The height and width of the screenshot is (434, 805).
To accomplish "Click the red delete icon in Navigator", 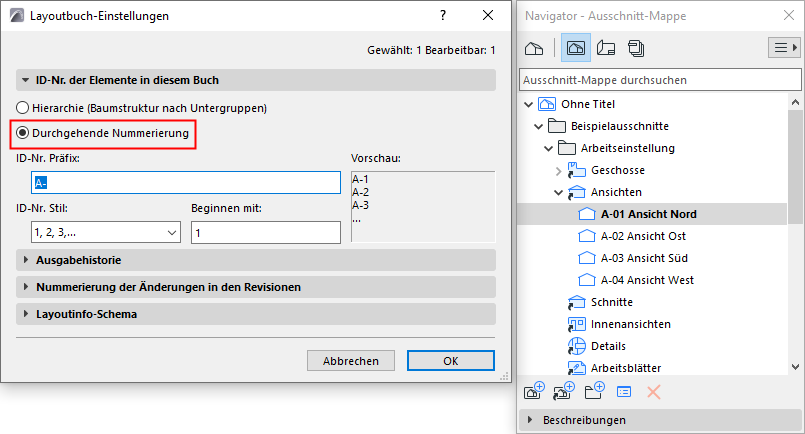I will pos(654,391).
